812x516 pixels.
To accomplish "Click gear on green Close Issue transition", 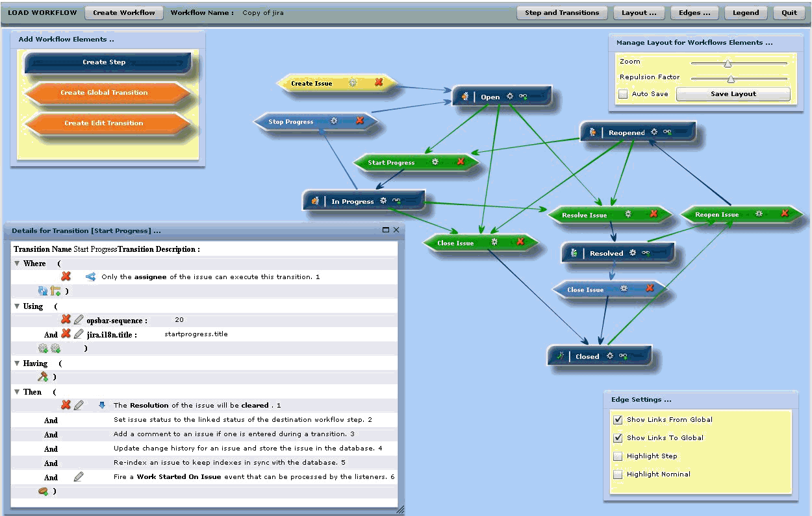I will point(495,242).
